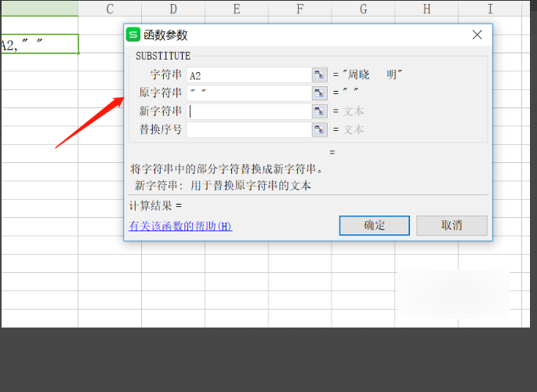Click the description 将字符串中的部分字符替换成新字符串。
Viewport: 537px width, 392px height.
tap(227, 169)
